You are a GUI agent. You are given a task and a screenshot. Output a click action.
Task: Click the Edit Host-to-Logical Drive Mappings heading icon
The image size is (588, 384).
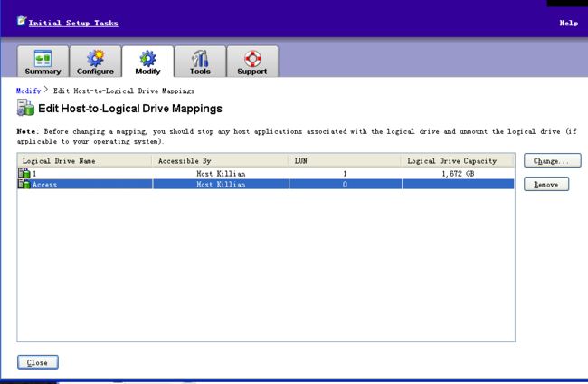click(x=25, y=108)
